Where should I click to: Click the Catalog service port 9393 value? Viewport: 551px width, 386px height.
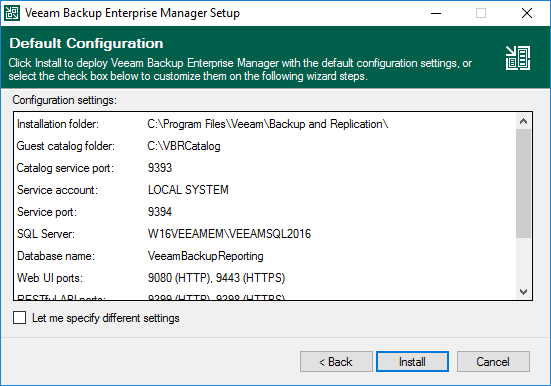[160, 168]
